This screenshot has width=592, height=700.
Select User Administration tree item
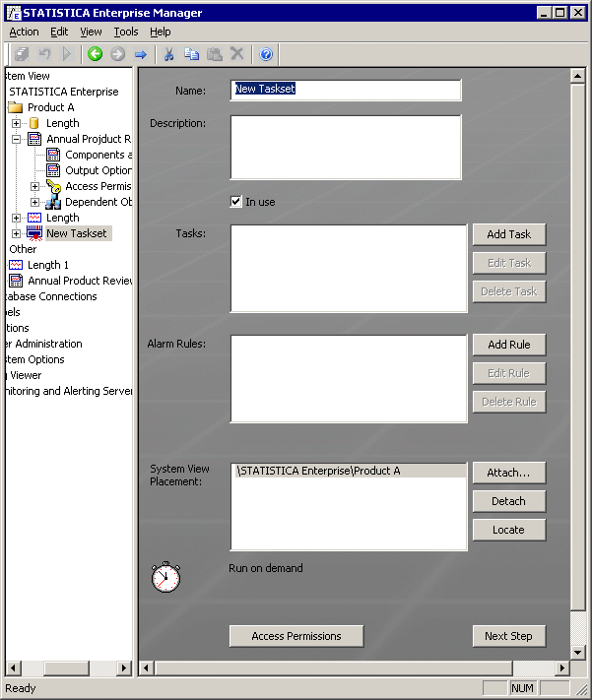pyautogui.click(x=44, y=344)
